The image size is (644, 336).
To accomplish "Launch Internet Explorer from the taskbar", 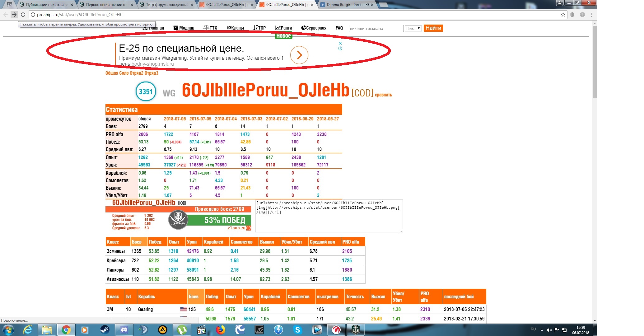I will pos(28,330).
